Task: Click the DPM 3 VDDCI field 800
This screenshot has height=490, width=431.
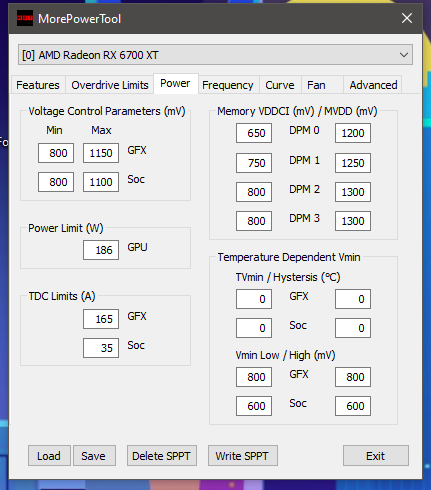Action: click(254, 221)
